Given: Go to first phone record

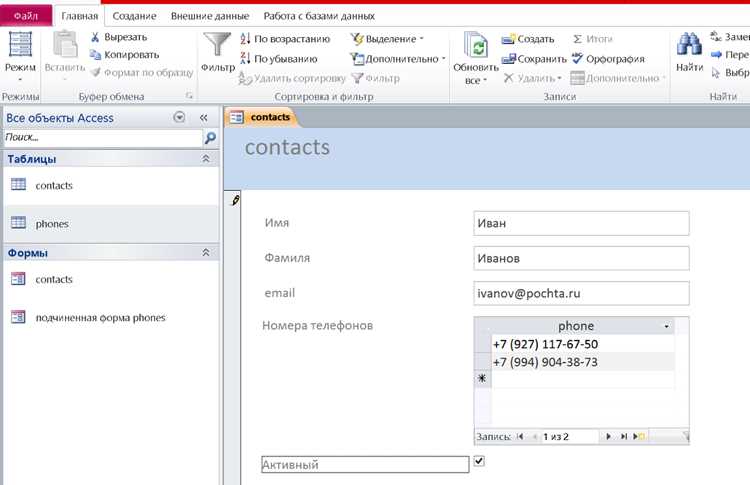Looking at the screenshot, I should [520, 436].
